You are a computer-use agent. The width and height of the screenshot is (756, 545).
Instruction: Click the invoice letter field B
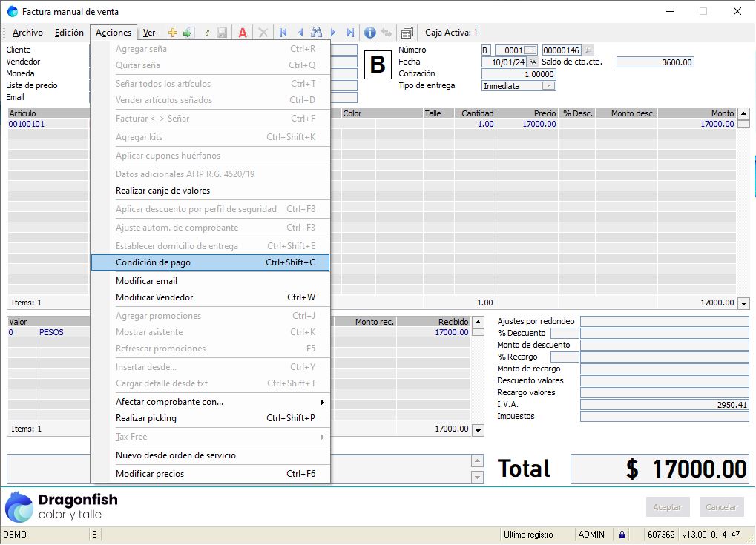486,50
